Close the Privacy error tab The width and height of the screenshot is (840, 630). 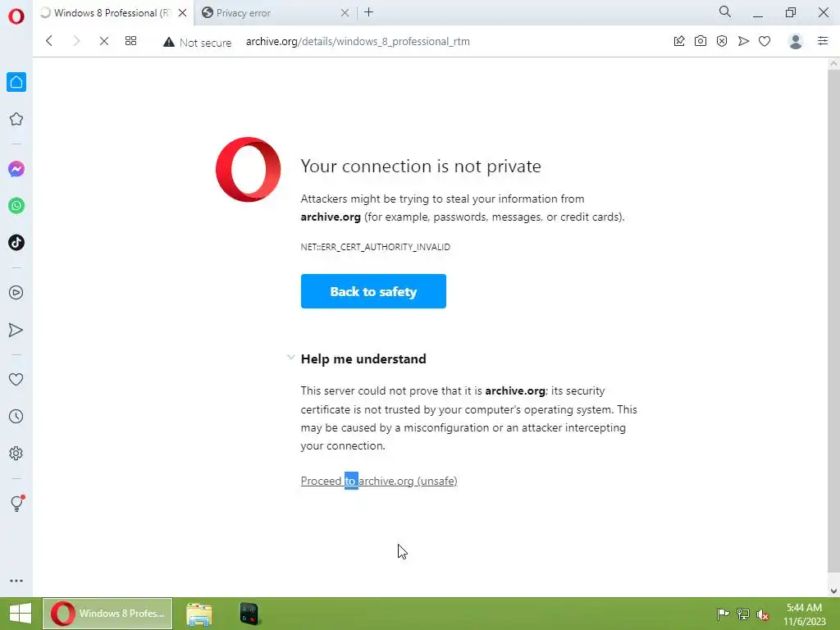point(345,13)
